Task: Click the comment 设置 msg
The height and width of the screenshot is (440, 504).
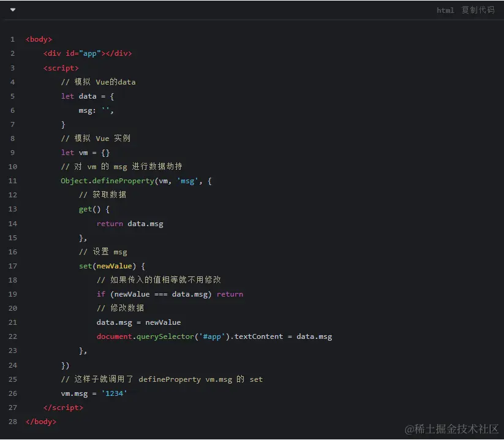Action: (103, 251)
